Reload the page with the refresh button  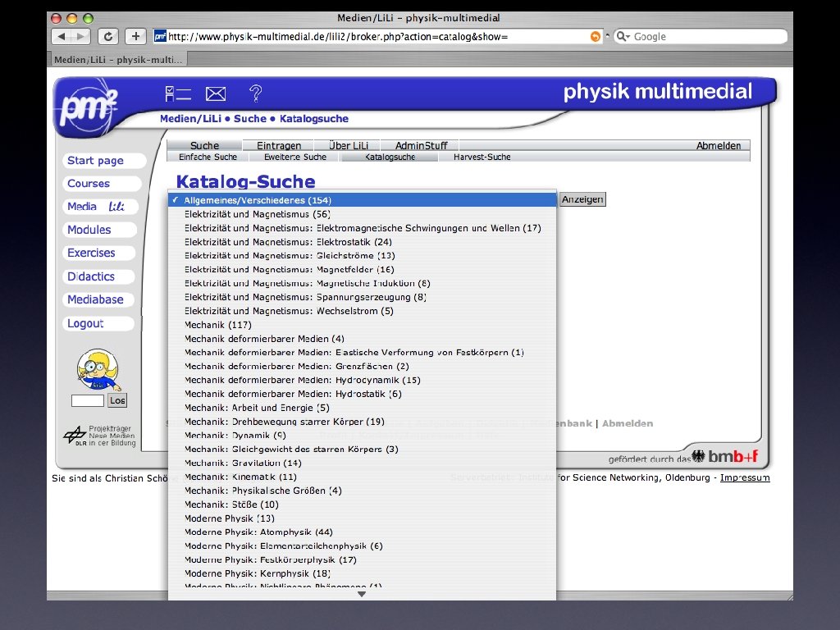[109, 36]
